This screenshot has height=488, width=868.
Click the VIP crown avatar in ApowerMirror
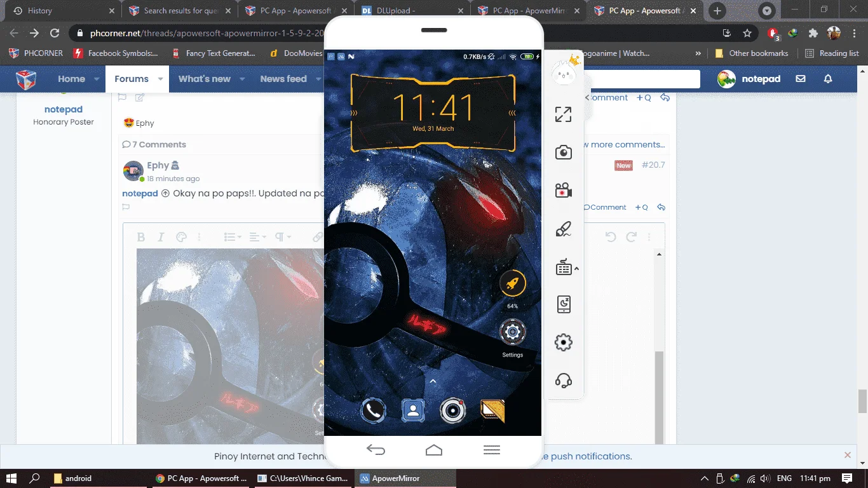[x=566, y=71]
